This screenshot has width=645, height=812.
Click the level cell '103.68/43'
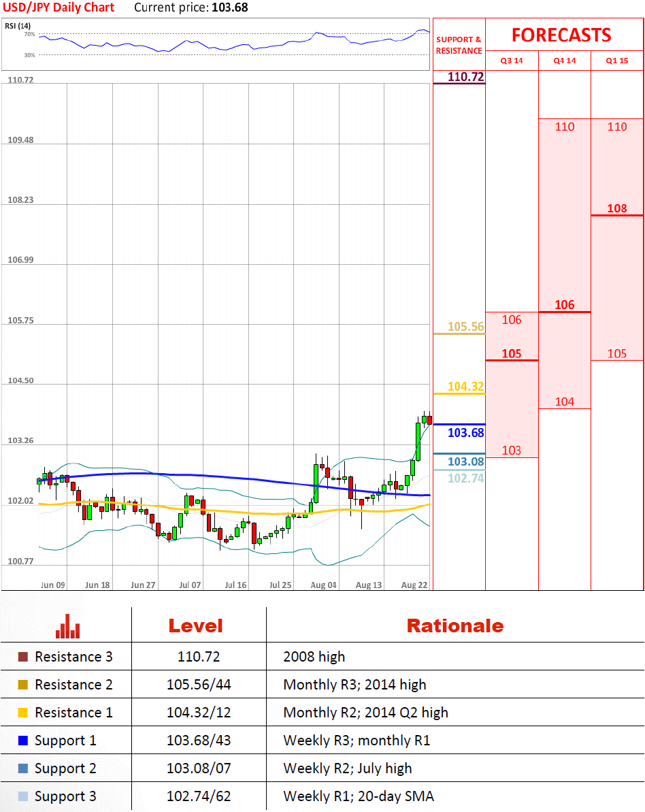coord(199,741)
